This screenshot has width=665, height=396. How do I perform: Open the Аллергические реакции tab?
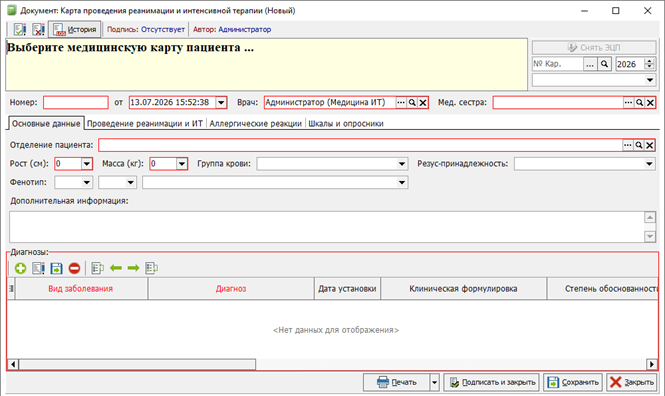(255, 123)
